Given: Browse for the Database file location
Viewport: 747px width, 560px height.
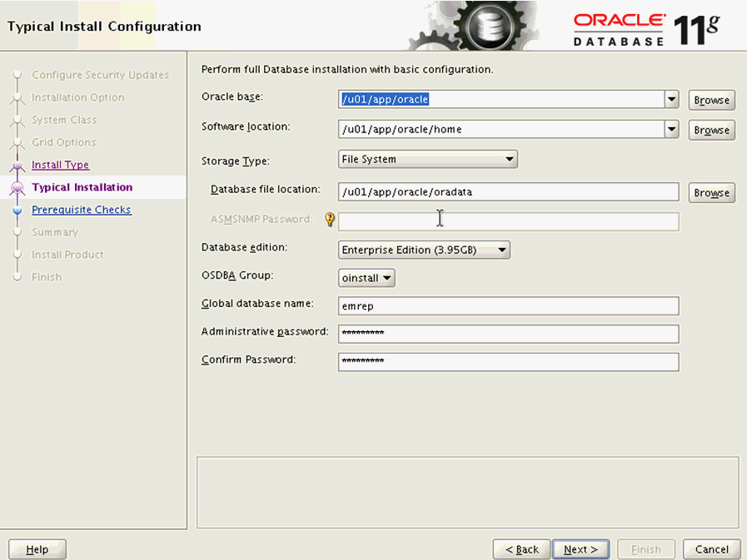Looking at the screenshot, I should click(711, 192).
